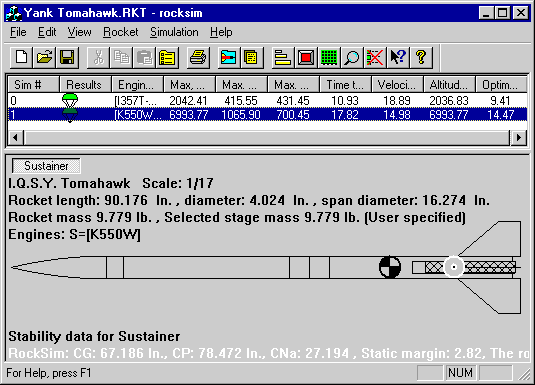The width and height of the screenshot is (535, 385).
Task: Open the Simulation menu
Action: click(174, 32)
